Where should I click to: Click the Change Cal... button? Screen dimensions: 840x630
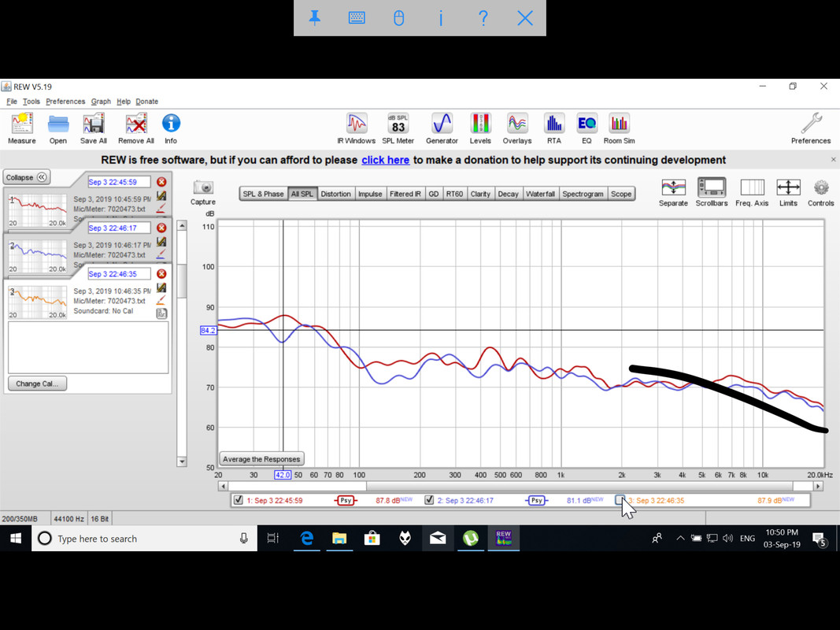click(37, 384)
